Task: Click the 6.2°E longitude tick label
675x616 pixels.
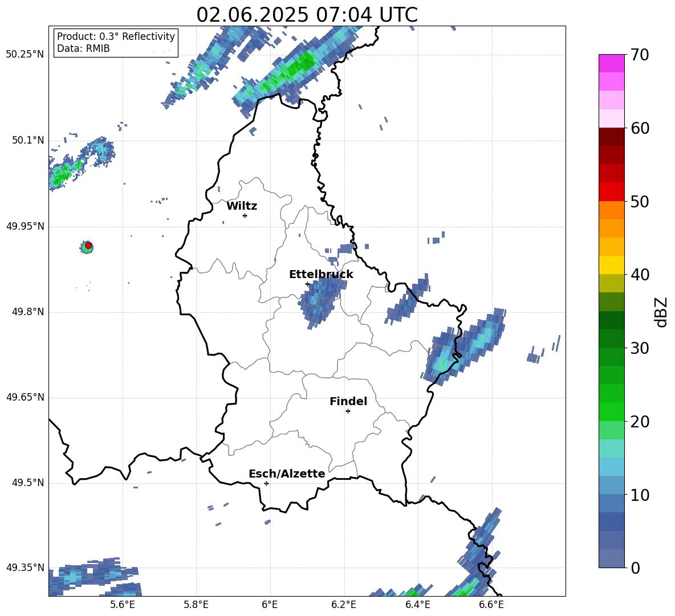Action: [x=344, y=605]
